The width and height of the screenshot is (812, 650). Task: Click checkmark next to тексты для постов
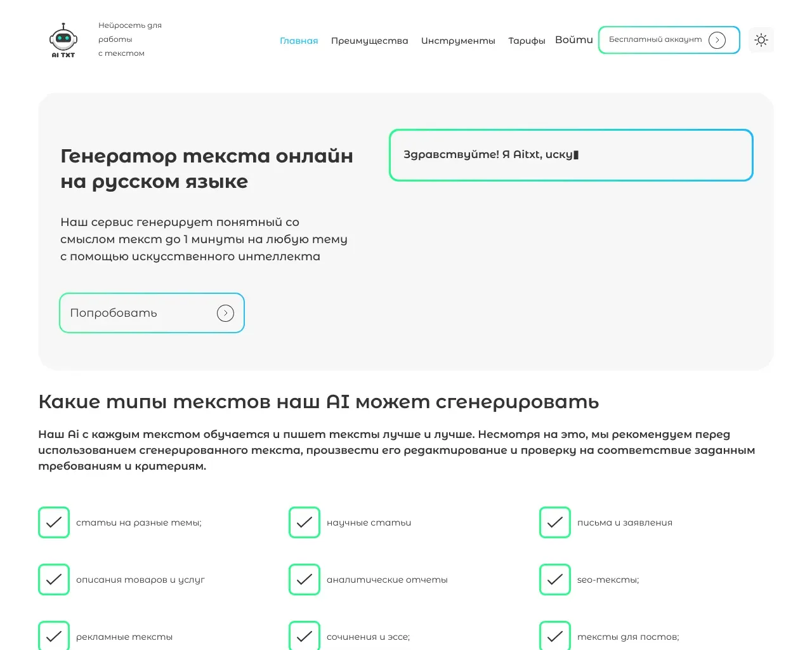pyautogui.click(x=555, y=635)
